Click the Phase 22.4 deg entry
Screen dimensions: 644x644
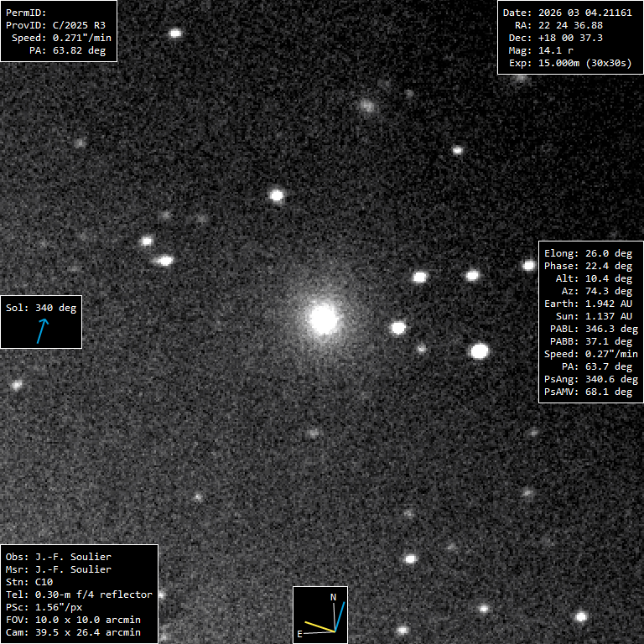[588, 266]
